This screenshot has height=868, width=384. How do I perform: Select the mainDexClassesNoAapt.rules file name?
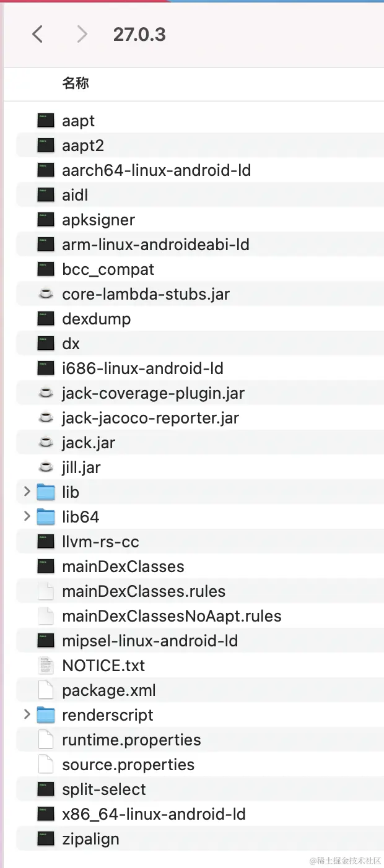[x=172, y=616]
